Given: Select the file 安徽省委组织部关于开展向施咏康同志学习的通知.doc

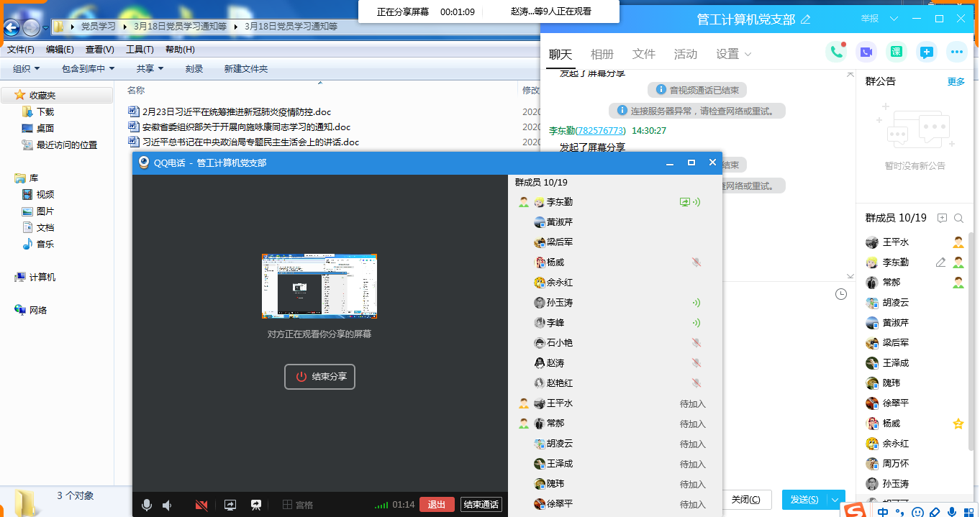Looking at the screenshot, I should tap(246, 127).
